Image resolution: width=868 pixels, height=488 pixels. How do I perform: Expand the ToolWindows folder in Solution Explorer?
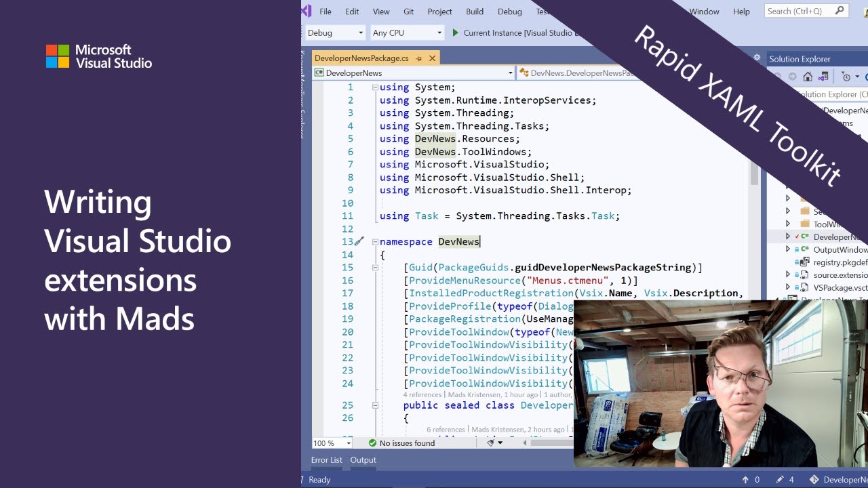point(788,224)
